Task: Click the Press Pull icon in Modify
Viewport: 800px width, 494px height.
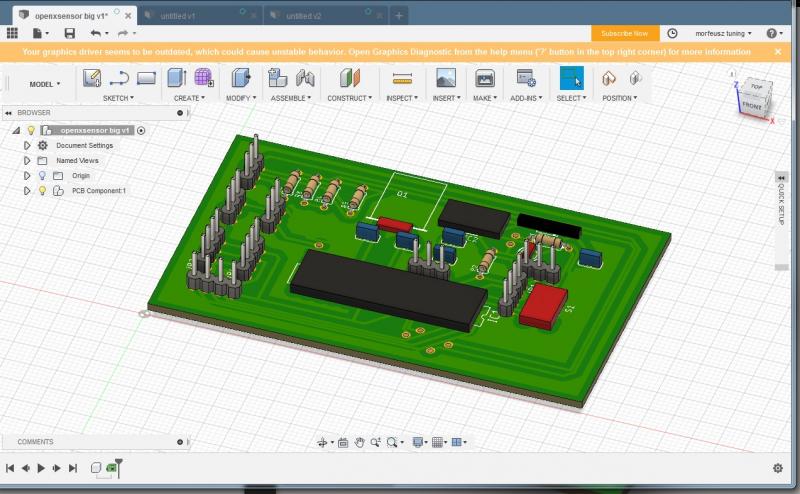Action: click(x=240, y=78)
